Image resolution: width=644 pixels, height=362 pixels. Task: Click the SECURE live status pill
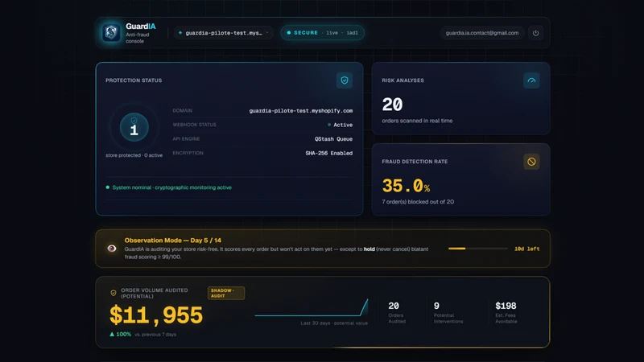pyautogui.click(x=323, y=33)
